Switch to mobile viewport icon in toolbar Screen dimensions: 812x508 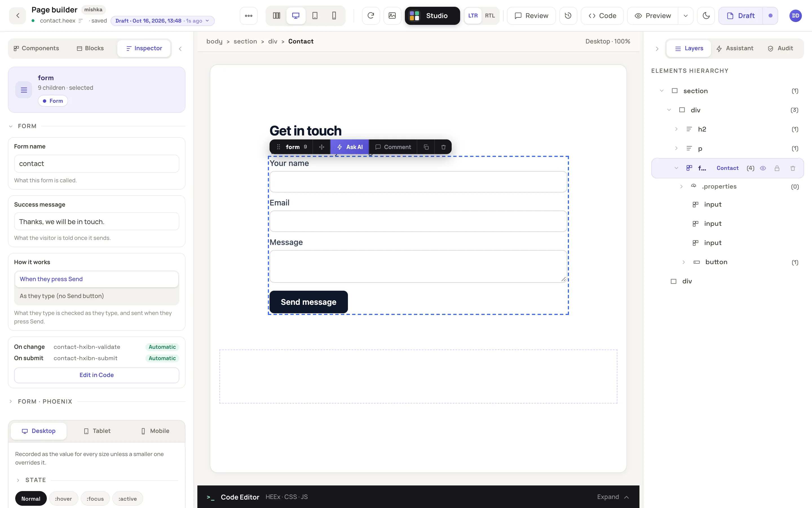(x=334, y=16)
